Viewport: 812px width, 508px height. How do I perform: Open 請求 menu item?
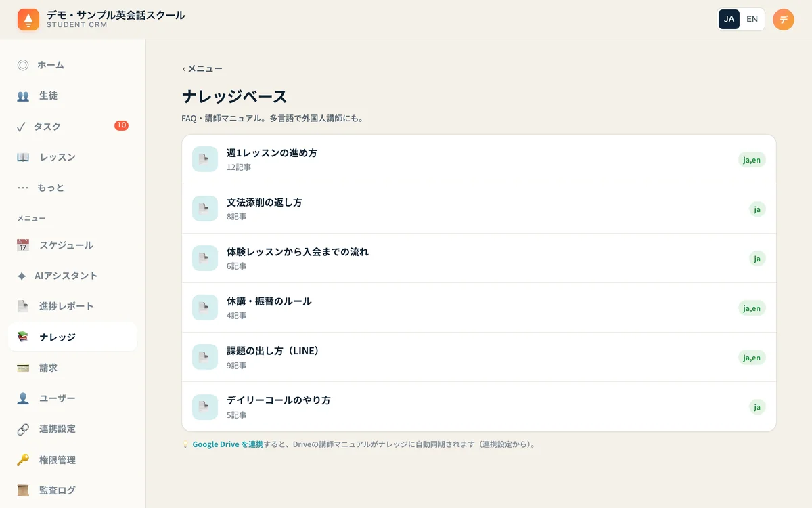point(72,368)
